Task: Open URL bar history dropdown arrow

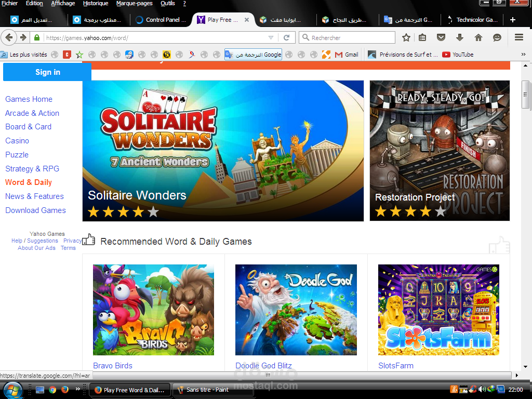Action: click(x=271, y=37)
